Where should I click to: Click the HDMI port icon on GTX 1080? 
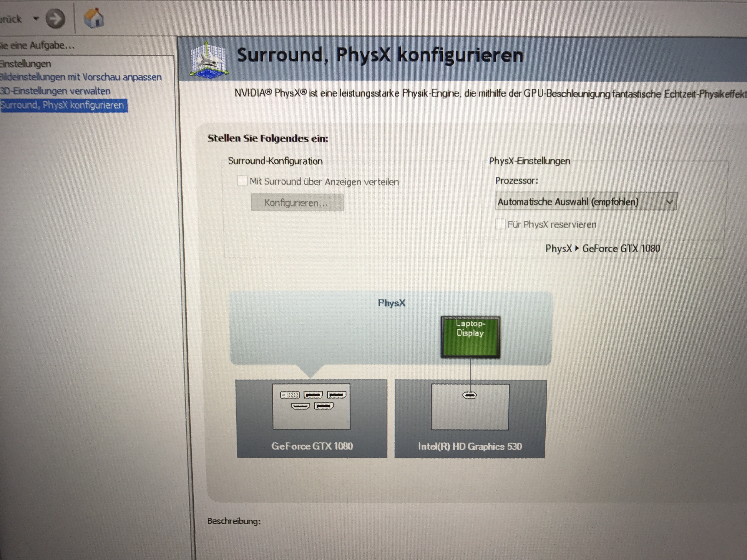point(300,406)
